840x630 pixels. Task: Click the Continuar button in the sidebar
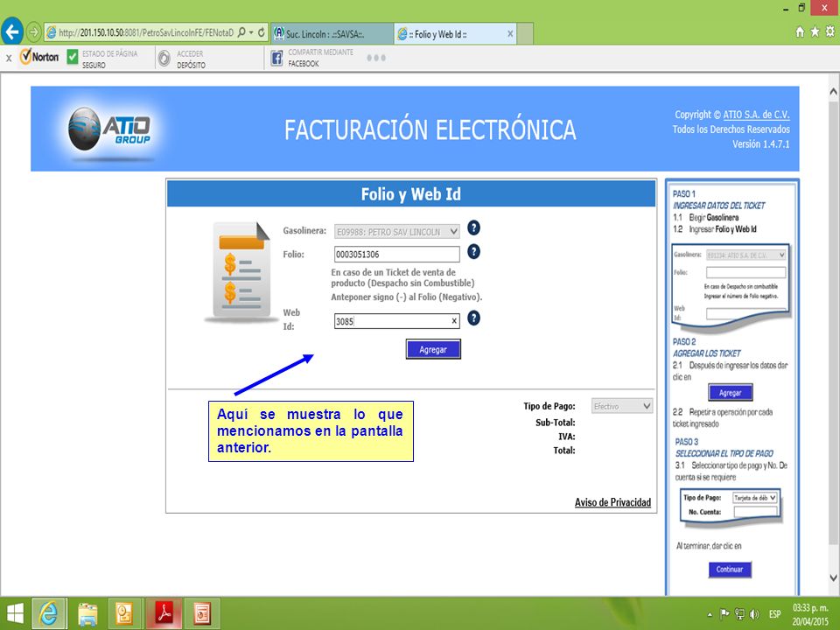730,570
